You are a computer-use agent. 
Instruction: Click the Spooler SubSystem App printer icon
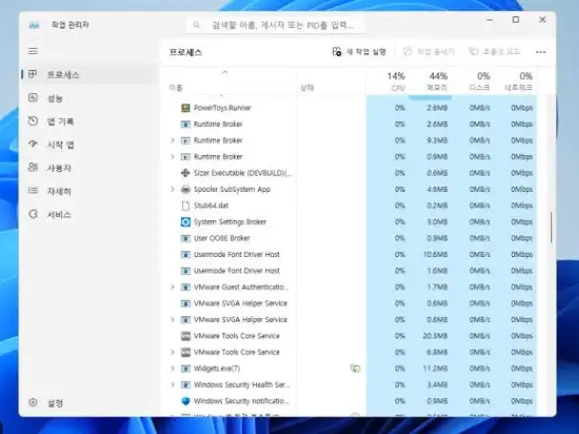tap(185, 189)
